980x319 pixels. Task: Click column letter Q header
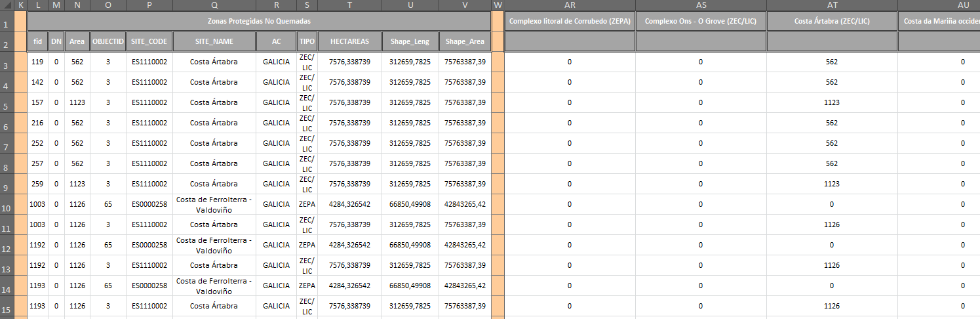214,5
